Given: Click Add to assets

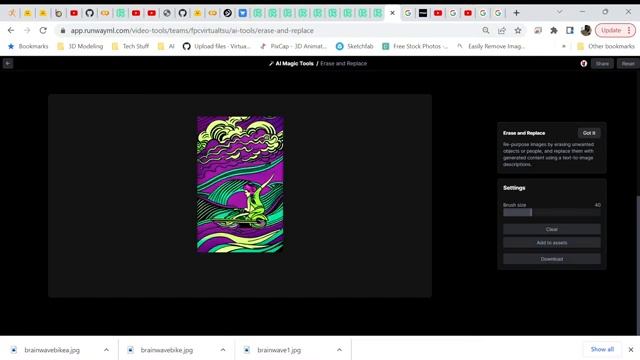Looking at the screenshot, I should [x=551, y=243].
